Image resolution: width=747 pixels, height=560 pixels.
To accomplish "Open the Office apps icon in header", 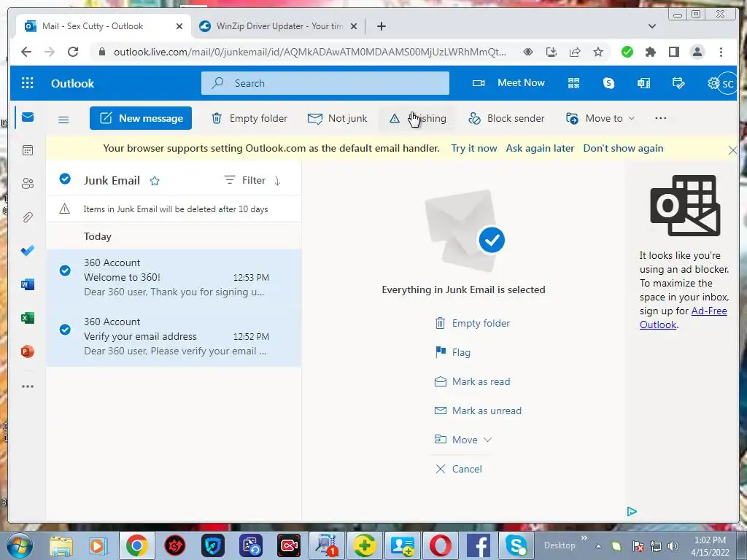I will (643, 83).
